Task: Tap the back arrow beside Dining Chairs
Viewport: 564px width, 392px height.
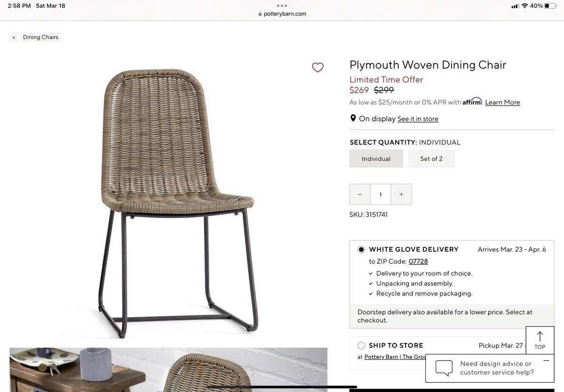Action: [14, 37]
